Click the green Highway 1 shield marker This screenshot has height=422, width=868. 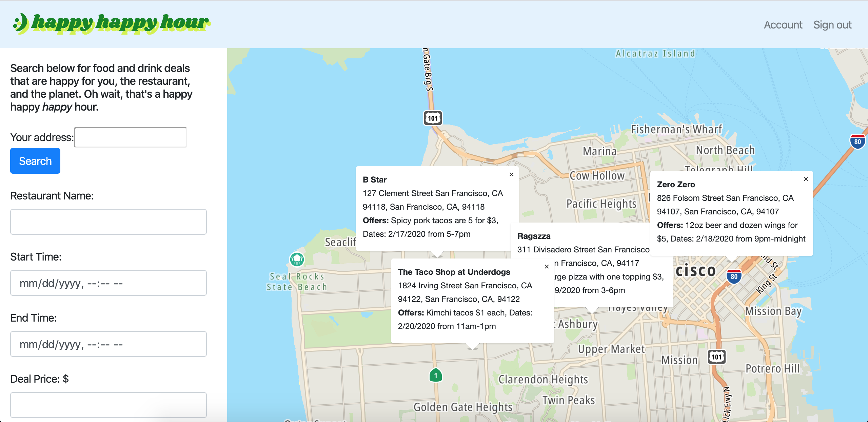[436, 376]
